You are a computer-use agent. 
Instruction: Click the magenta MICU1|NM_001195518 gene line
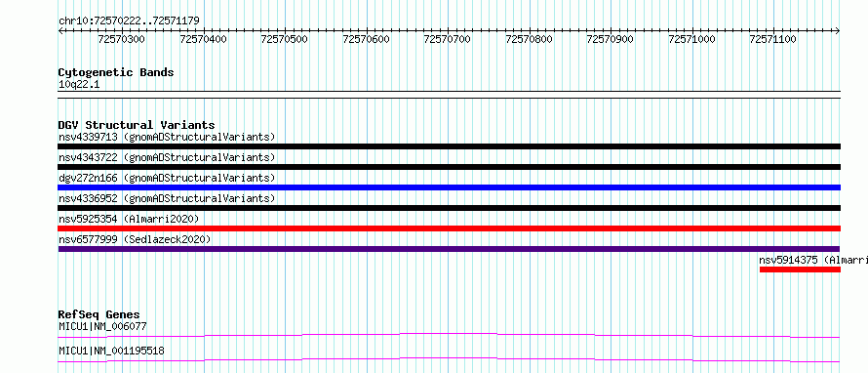(x=449, y=359)
